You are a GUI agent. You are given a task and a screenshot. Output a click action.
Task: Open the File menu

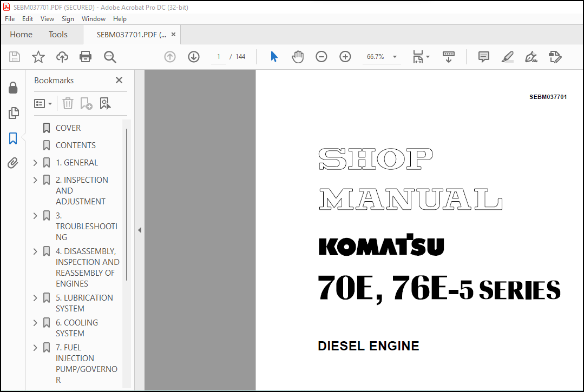[10, 18]
